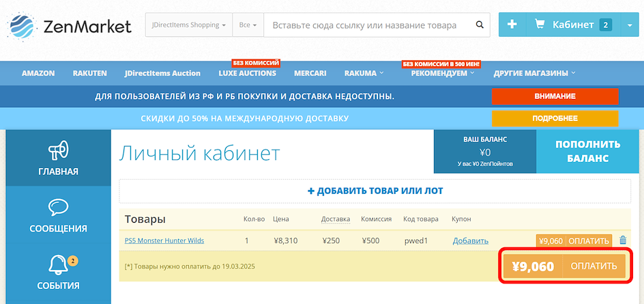Viewport: 644px width, 304px height.
Task: Open the LUXE AUCTIONS menu item
Action: click(x=248, y=73)
